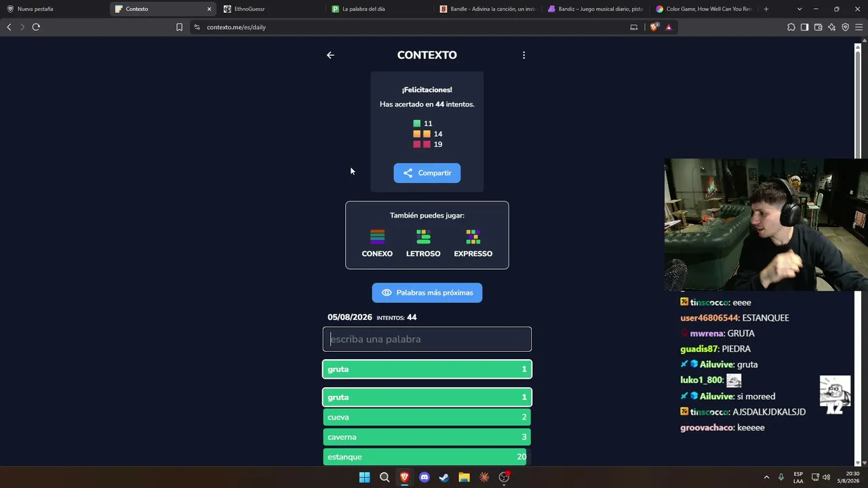
Task: Select the 'estanque' guess row
Action: (x=427, y=457)
